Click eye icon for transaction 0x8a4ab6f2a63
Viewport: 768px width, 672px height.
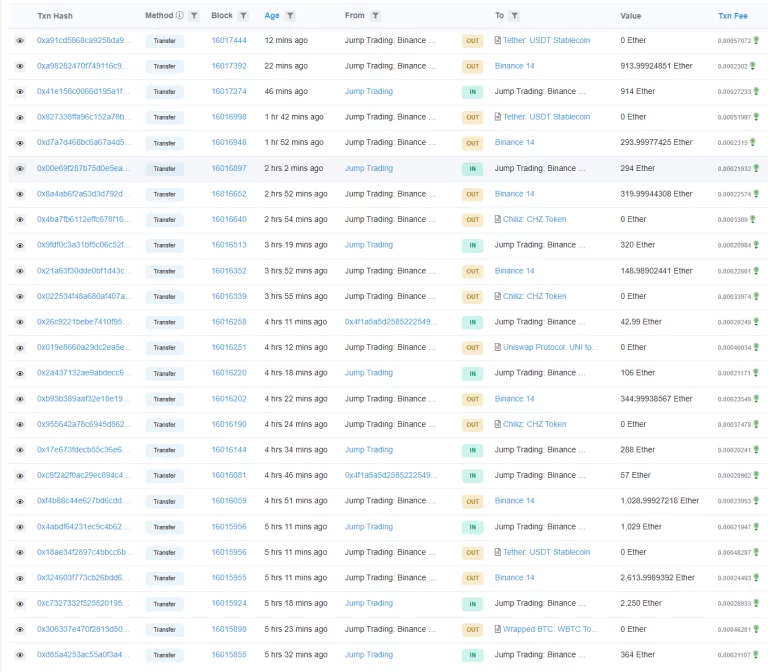19,194
